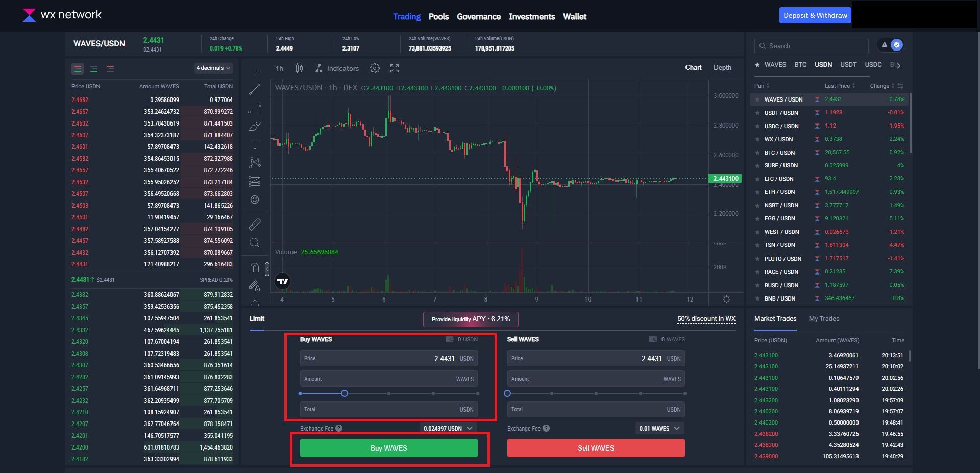
Task: Toggle the verified pairs filter switch
Action: (890, 45)
